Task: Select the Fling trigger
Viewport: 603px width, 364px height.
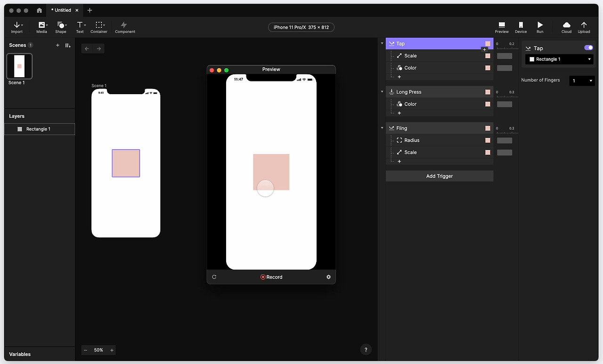Action: (x=440, y=128)
